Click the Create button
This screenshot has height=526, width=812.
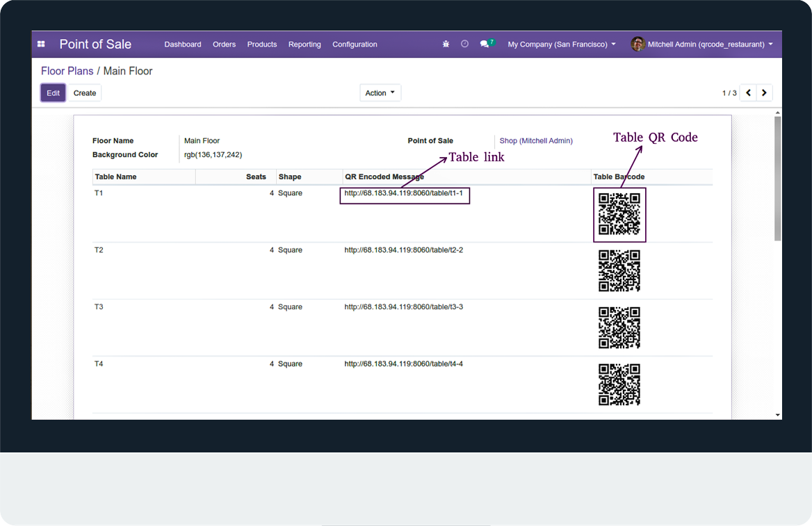click(85, 92)
